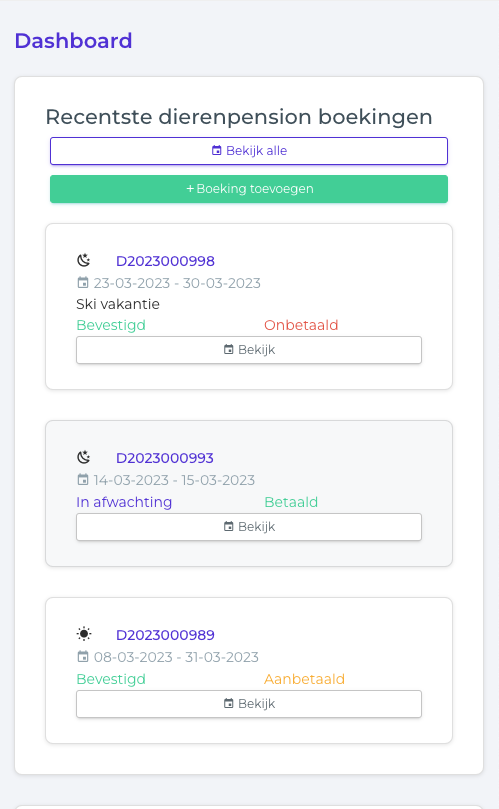Click the sun icon beside booking D2023000989
Viewport: 499px width, 809px height.
[x=84, y=634]
